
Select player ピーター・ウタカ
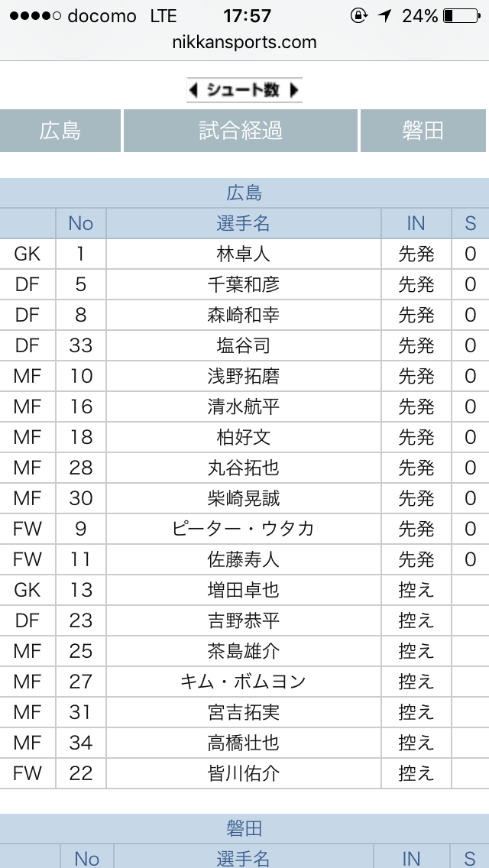coord(243,529)
